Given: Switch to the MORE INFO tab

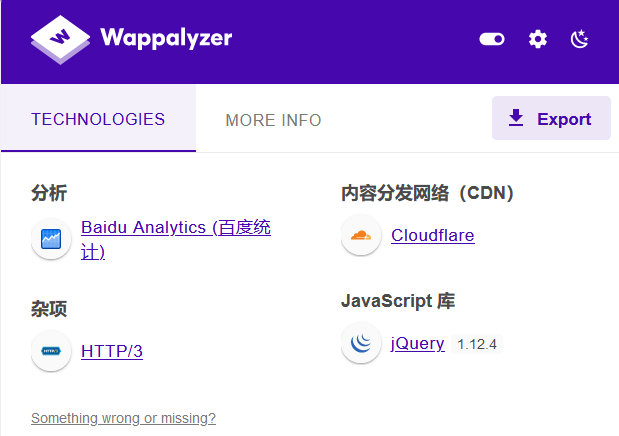Looking at the screenshot, I should (273, 120).
